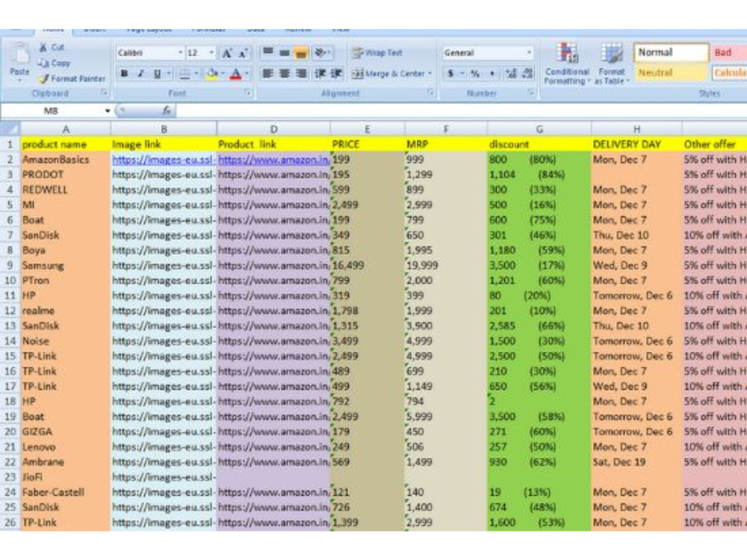Click Decrease Decimal icon
747x560 pixels.
(527, 73)
